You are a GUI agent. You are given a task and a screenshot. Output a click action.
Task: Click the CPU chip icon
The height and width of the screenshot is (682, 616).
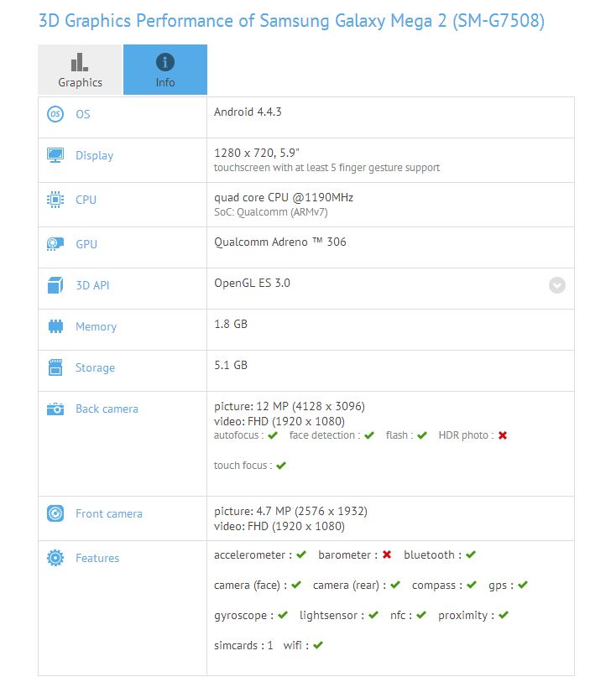tap(55, 200)
